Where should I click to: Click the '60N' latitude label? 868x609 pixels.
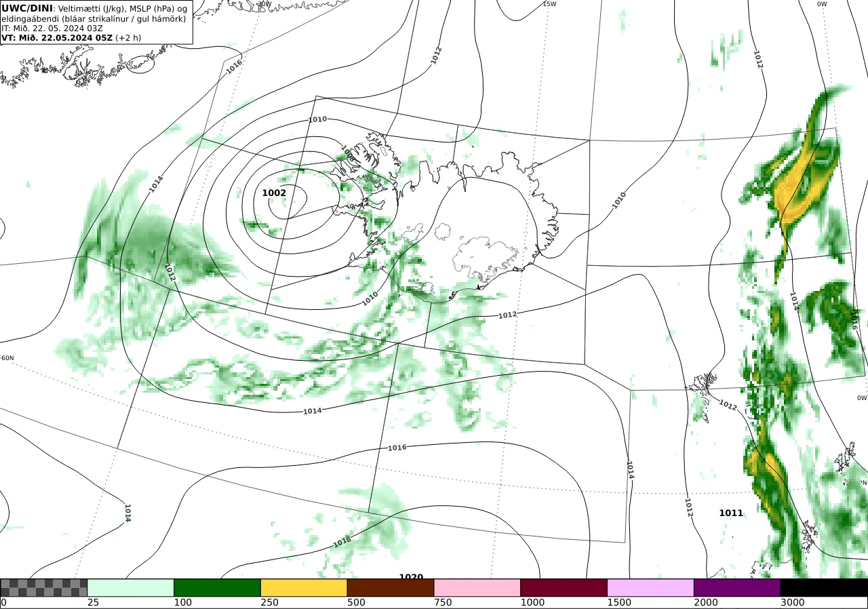coord(7,358)
